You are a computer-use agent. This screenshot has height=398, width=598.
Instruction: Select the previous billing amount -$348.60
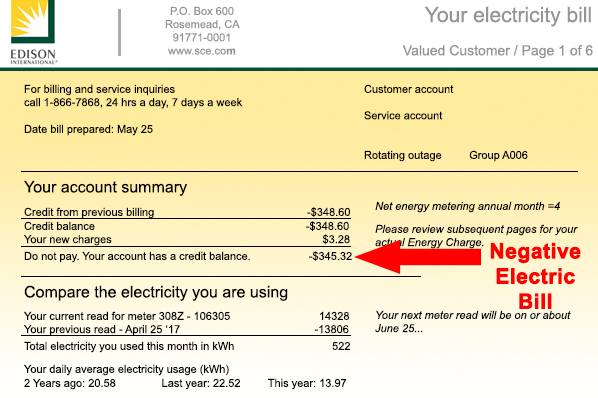coord(329,212)
